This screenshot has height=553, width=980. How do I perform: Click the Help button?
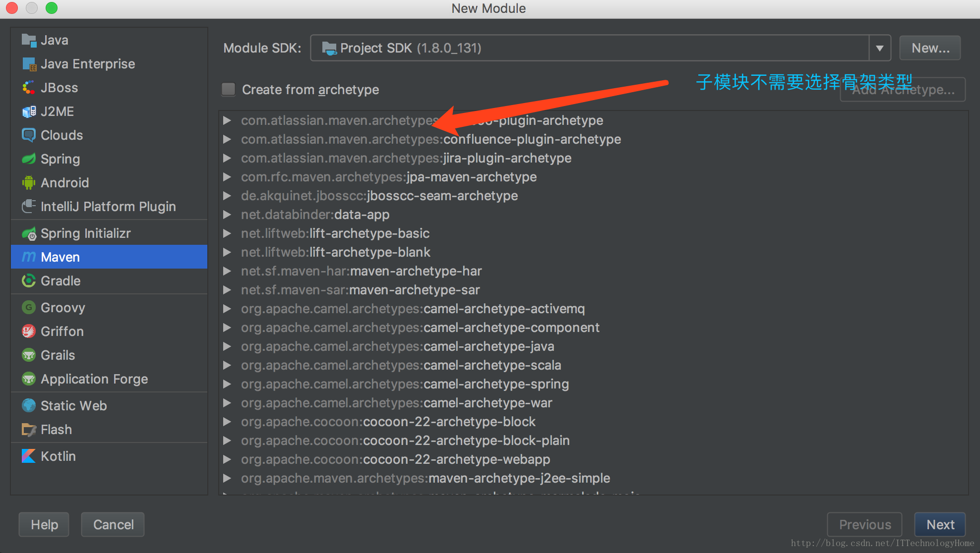tap(44, 525)
